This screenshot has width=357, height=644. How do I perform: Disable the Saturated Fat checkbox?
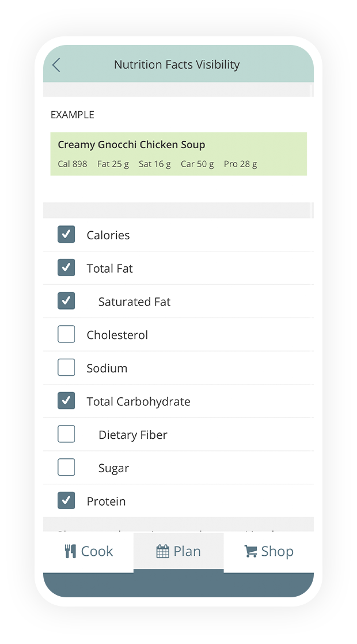click(x=66, y=301)
